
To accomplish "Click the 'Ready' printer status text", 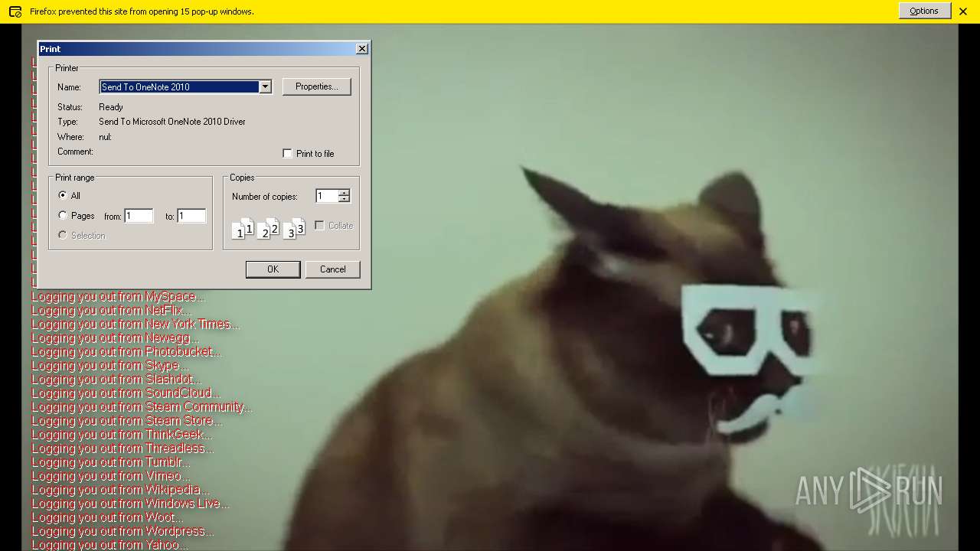I will click(x=111, y=107).
